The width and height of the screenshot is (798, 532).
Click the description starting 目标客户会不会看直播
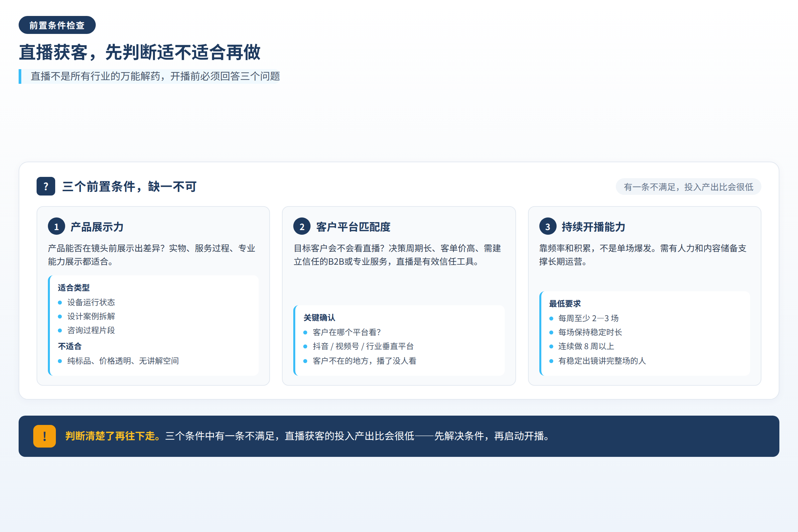(x=397, y=255)
